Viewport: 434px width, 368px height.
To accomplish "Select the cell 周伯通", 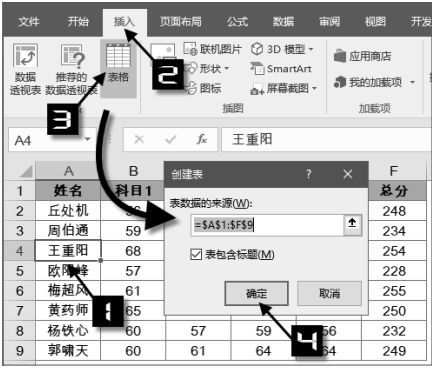I will pos(68,231).
